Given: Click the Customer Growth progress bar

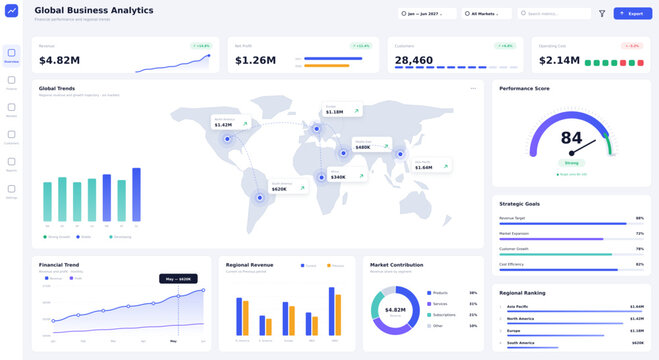Looking at the screenshot, I should (x=571, y=255).
